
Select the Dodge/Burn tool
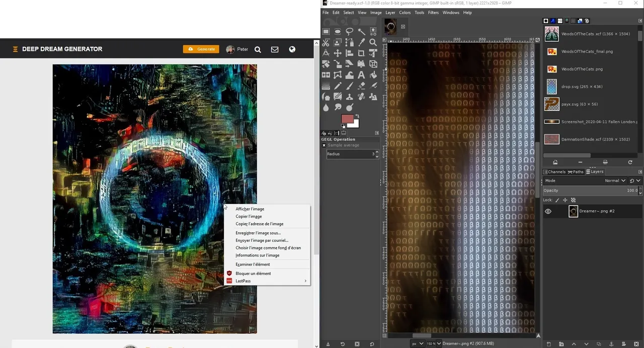point(350,107)
